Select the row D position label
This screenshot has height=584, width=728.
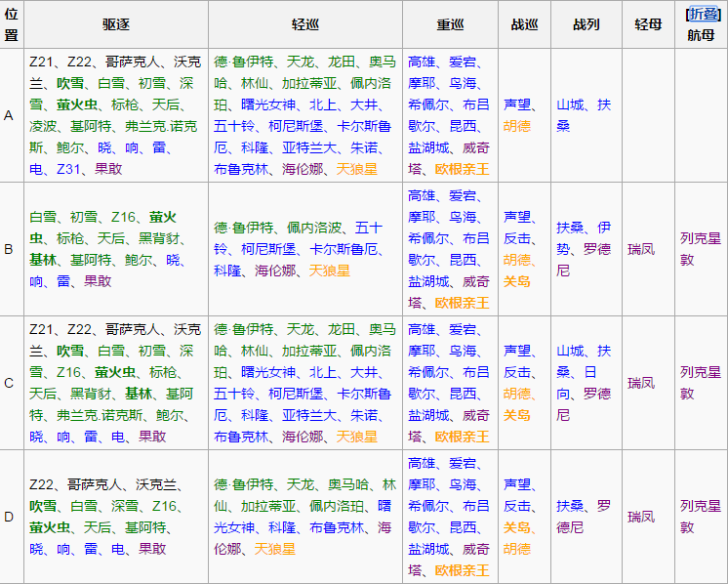tap(9, 517)
